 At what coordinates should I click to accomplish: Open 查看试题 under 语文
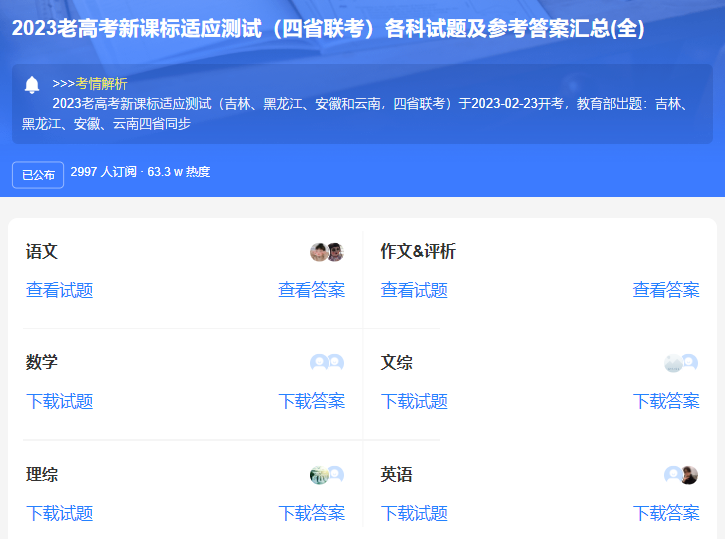coord(60,291)
